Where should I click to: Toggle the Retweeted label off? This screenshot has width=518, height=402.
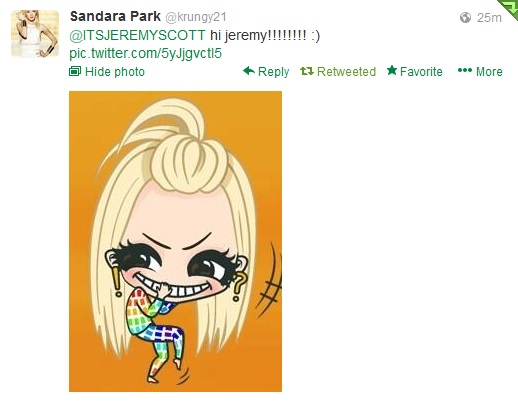(346, 71)
